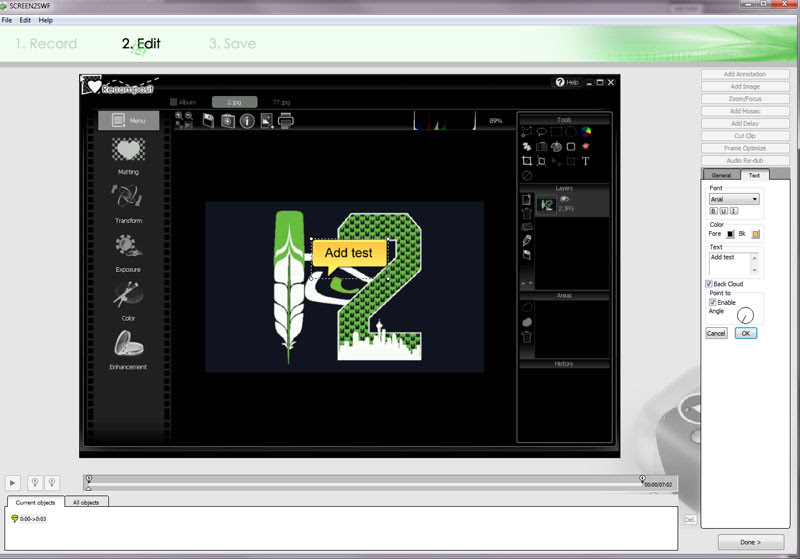Switch to the General tab
This screenshot has height=559, width=800.
click(x=721, y=175)
